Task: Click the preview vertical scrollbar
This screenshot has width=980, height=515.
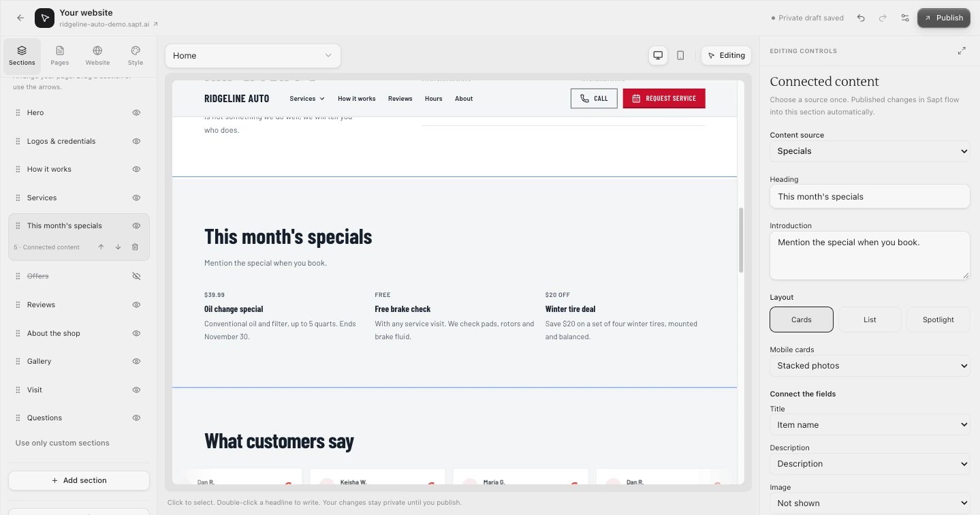Action: pos(741,240)
